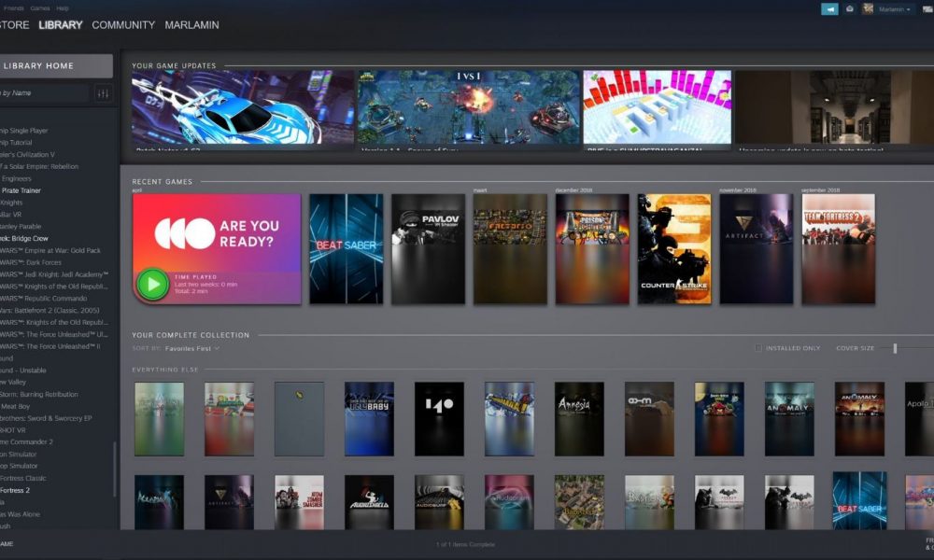Screen dimensions: 934x560
Task: Select Fortress 2 in game list
Action: tap(15, 490)
